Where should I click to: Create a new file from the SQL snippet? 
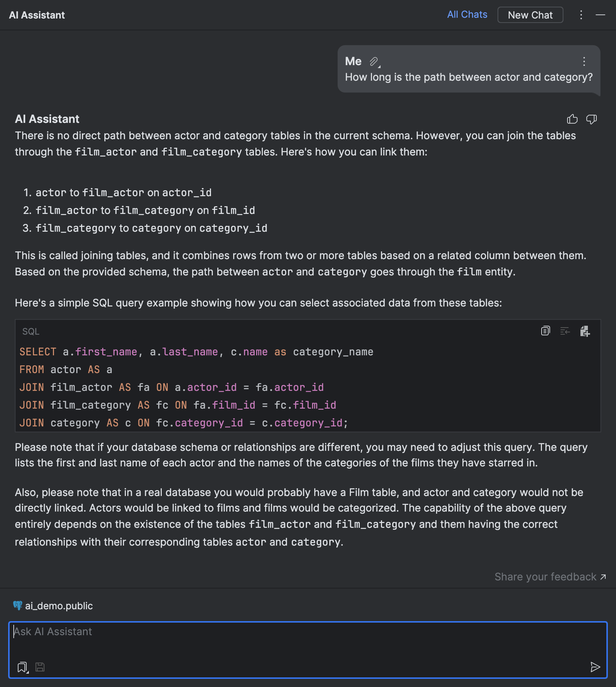[586, 331]
